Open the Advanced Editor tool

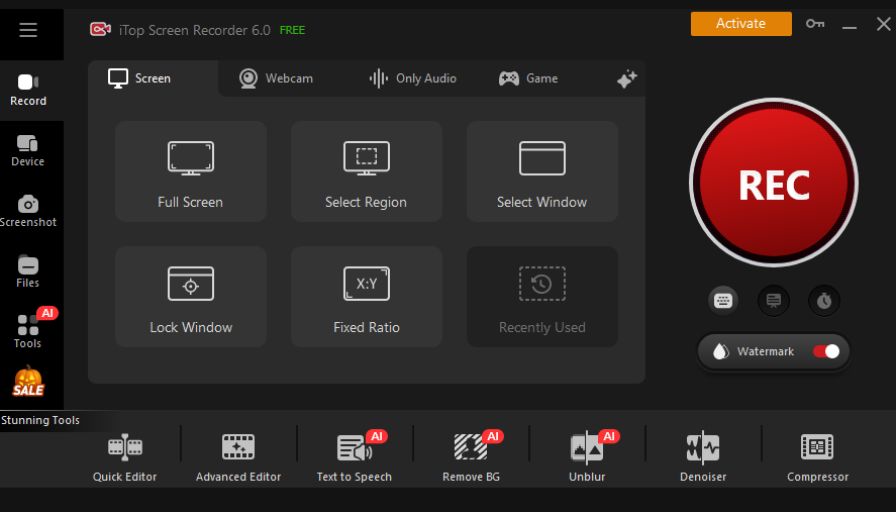click(238, 458)
